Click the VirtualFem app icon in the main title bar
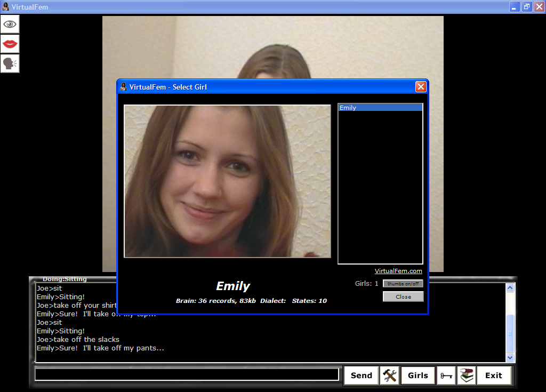Screen dimensions: 546x392 [5, 6]
